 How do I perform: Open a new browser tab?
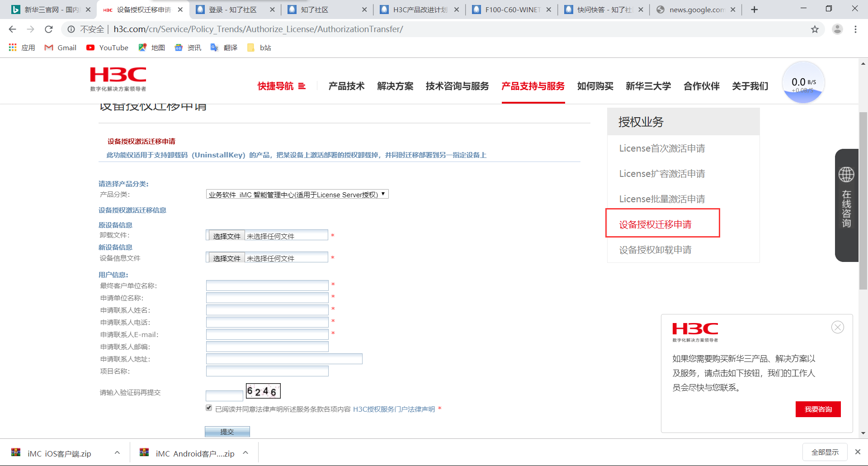[x=754, y=10]
